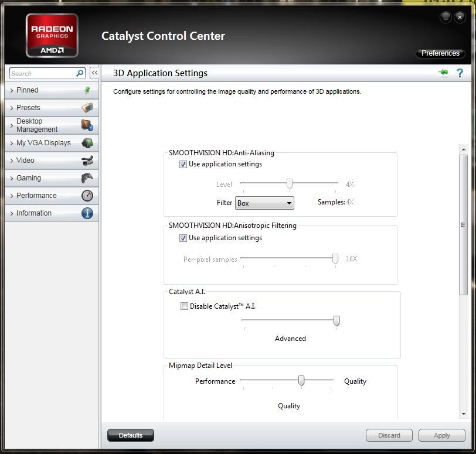The height and width of the screenshot is (454, 476).
Task: Click the 'SMOOTHVISION HD:Anti-Aliasing' group title
Action: pyautogui.click(x=222, y=153)
